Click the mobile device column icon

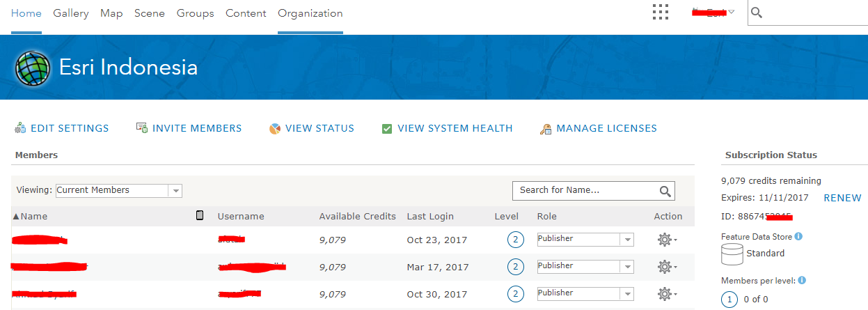pos(200,215)
